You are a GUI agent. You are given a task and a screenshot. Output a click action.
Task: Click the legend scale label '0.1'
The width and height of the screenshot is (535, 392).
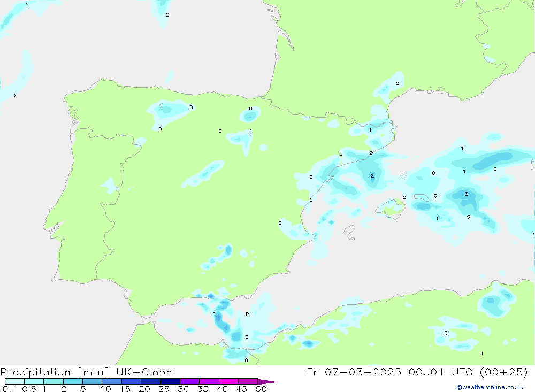9,389
